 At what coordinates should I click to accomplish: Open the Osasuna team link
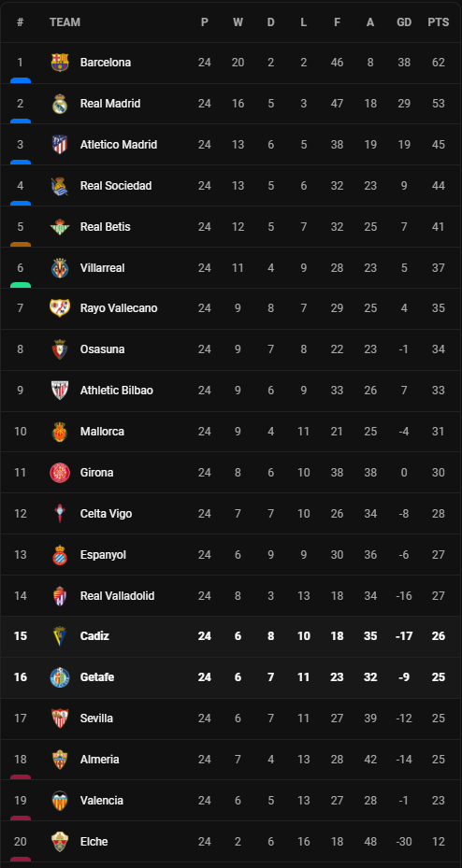103,349
